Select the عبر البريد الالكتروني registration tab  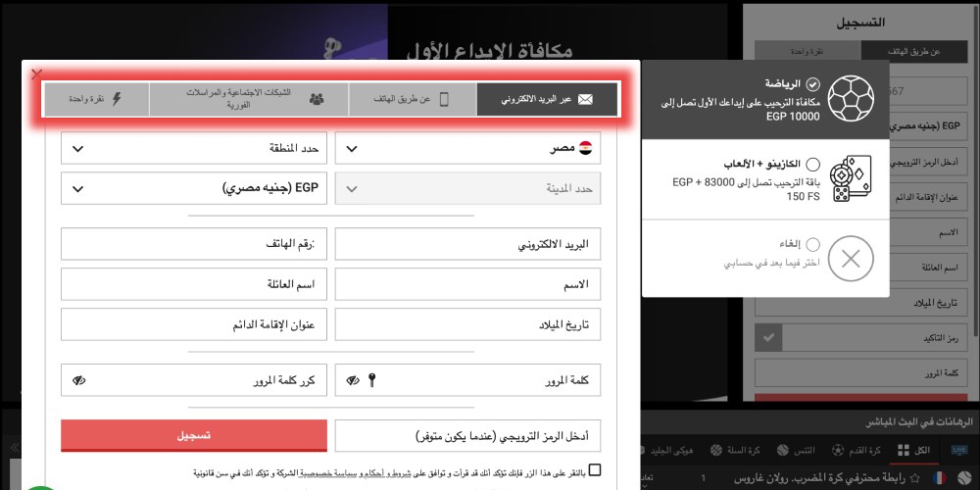pyautogui.click(x=547, y=99)
